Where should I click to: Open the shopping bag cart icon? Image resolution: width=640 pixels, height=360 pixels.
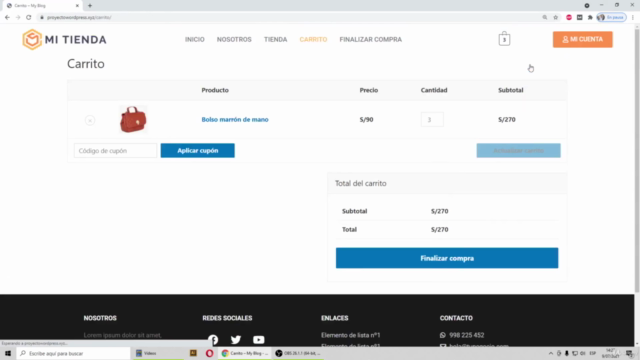[504, 39]
